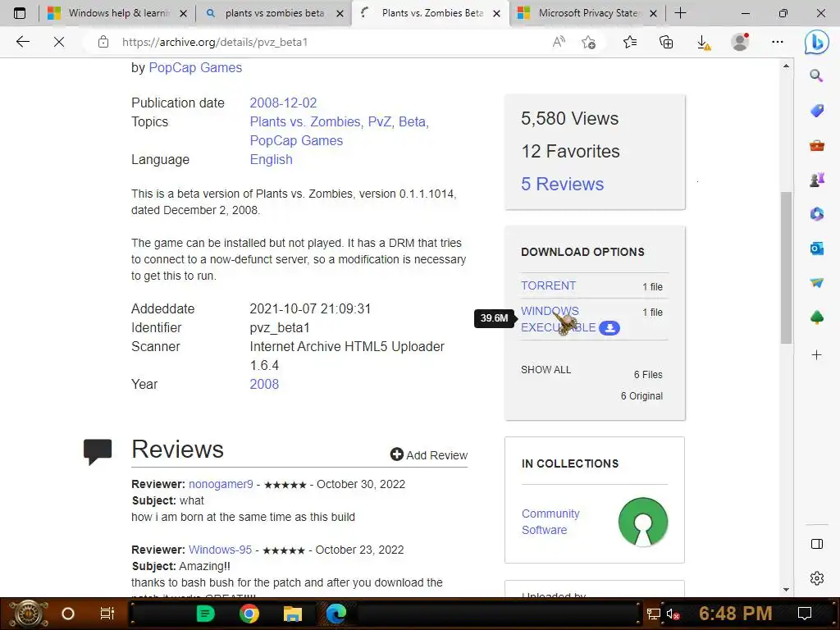Open the English language link
This screenshot has height=630, width=840.
(x=271, y=159)
